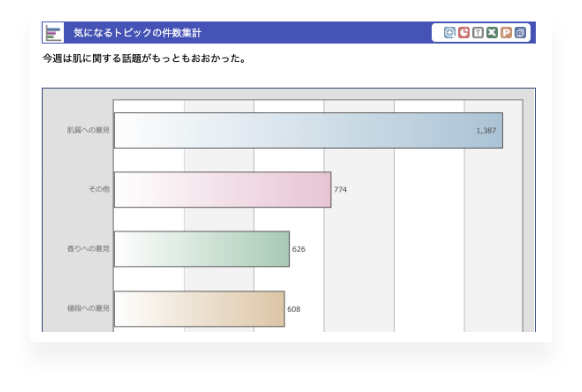Select the tan 値段への意見 bar
This screenshot has height=392, width=582.
point(199,309)
